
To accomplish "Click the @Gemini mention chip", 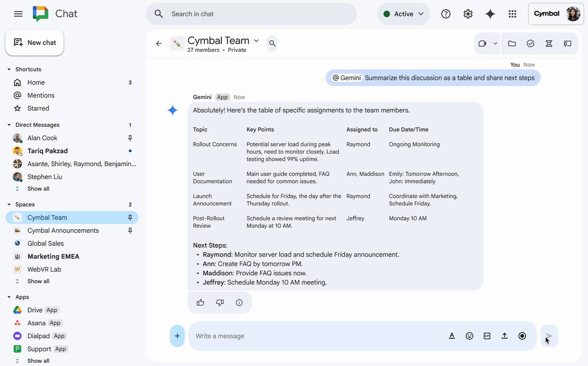I will tap(347, 78).
